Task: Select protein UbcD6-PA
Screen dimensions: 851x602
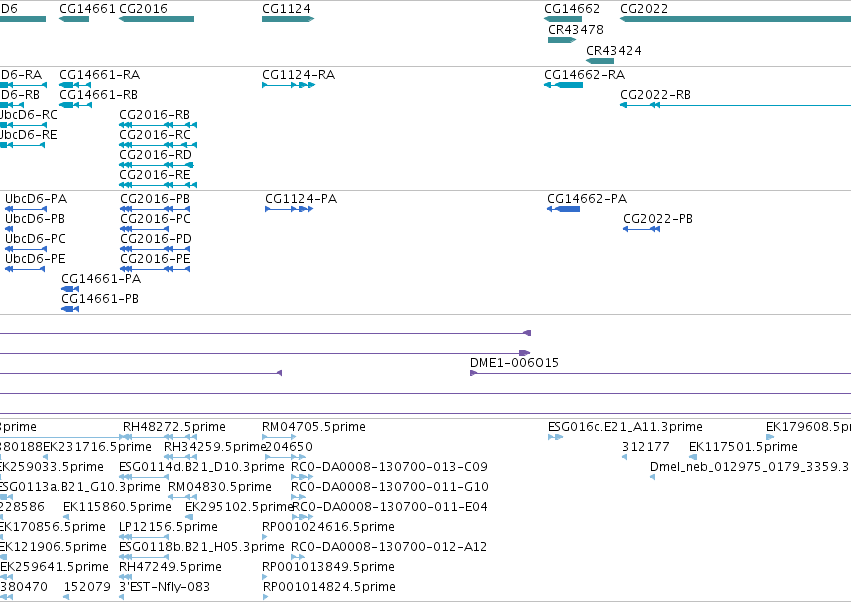Action: click(36, 199)
